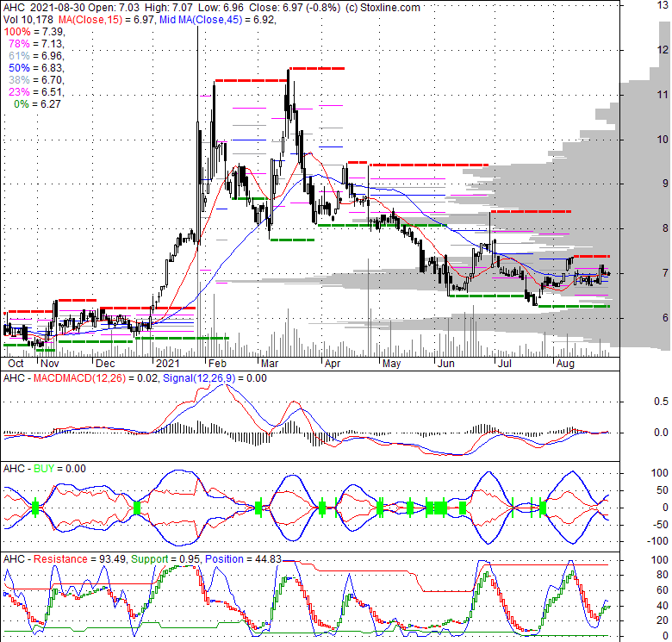This screenshot has width=672, height=642.
Task: Click the 'Position = 44.83' label
Action: click(243, 559)
